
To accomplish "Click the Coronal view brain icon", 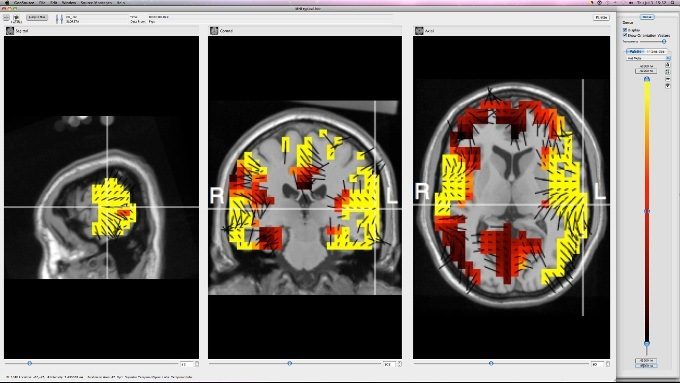I will coord(214,30).
